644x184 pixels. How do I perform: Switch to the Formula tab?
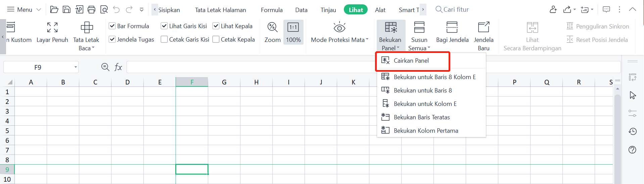point(272,10)
